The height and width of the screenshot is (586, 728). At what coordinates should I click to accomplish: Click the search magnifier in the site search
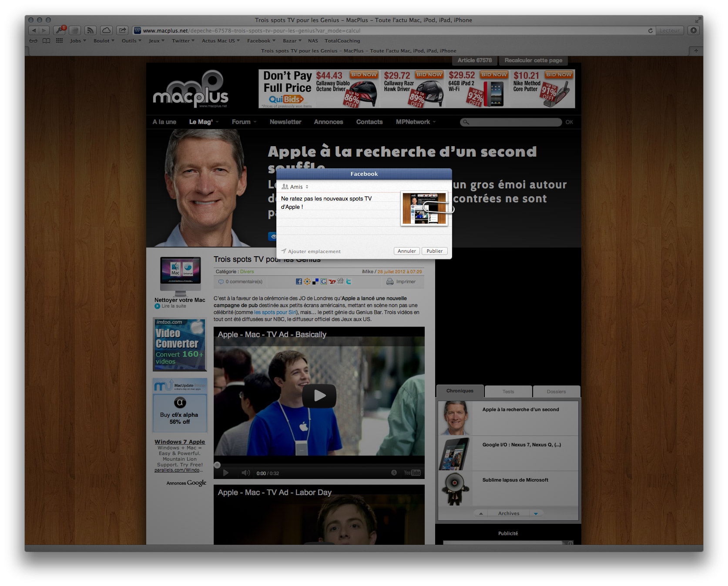[x=466, y=122]
